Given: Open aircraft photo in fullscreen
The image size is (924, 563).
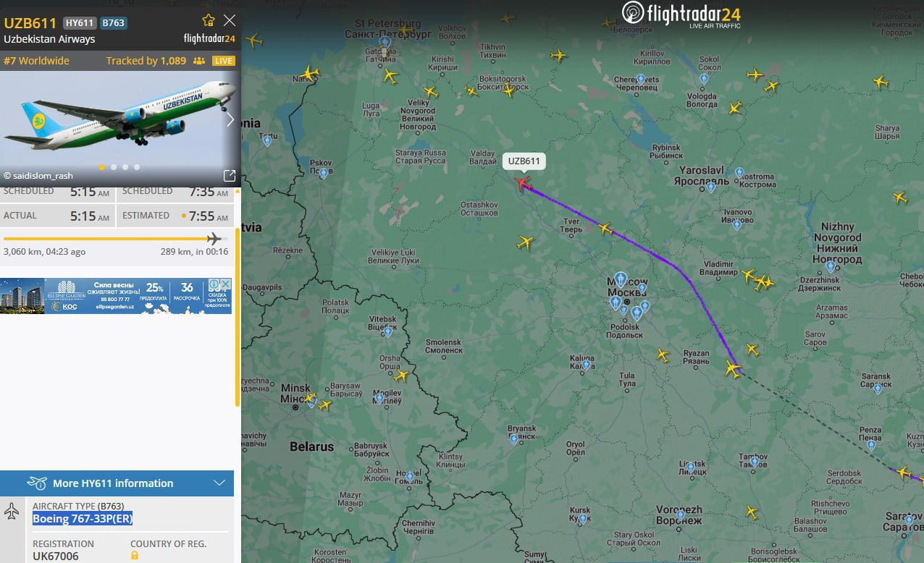Looking at the screenshot, I should tap(230, 175).
